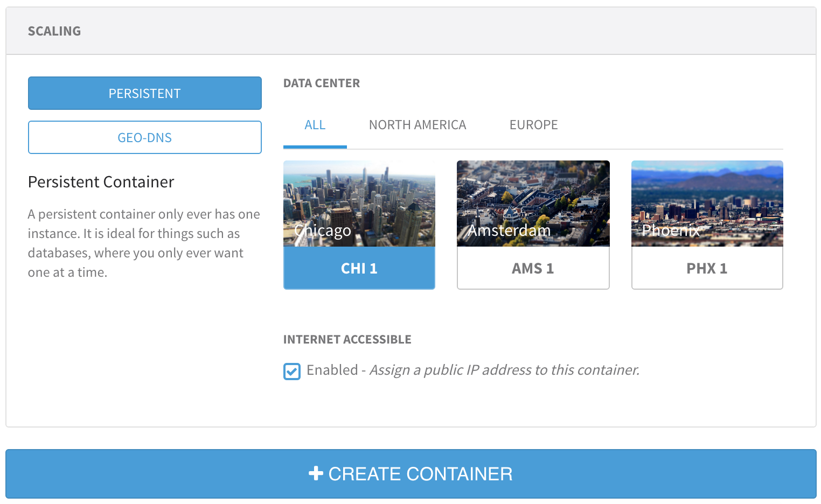Open the NORTH AMERICA tab

pyautogui.click(x=418, y=125)
